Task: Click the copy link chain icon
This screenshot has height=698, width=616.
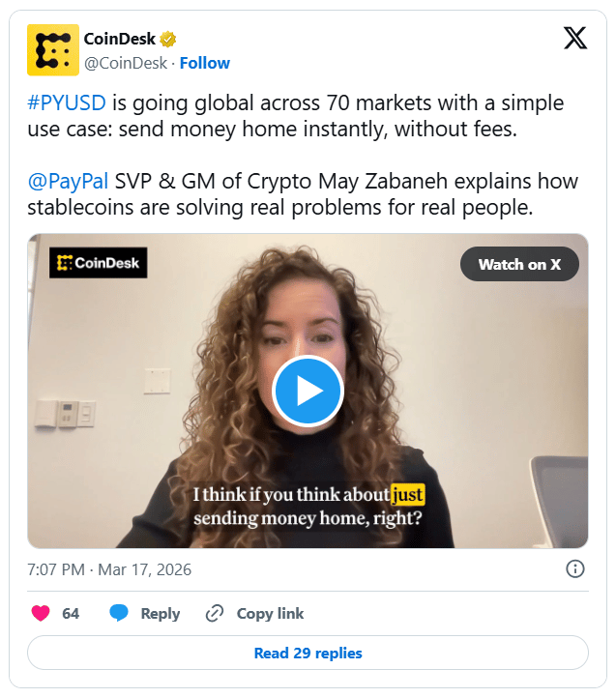Action: click(x=215, y=613)
